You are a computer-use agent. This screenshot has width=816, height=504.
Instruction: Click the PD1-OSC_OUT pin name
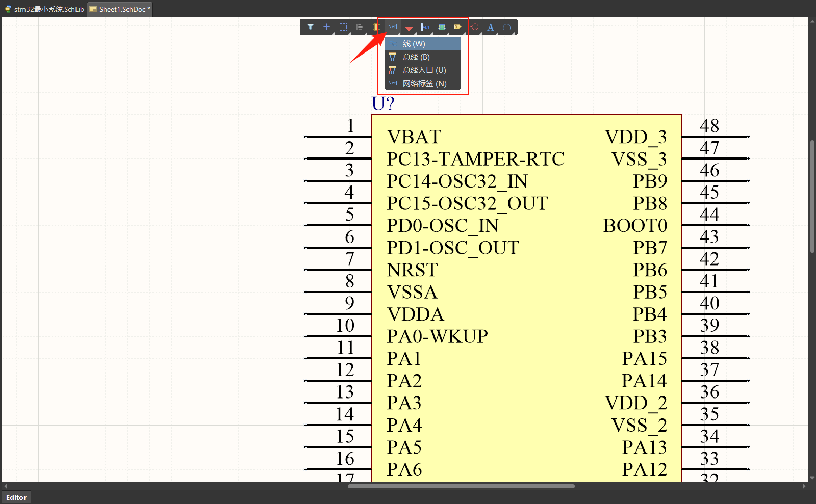[453, 248]
